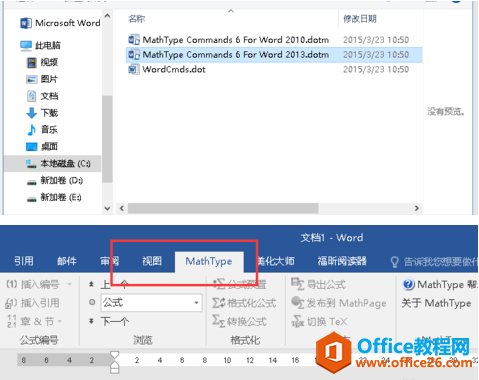Go to previous with 上一个
479x380 pixels.
tap(109, 284)
